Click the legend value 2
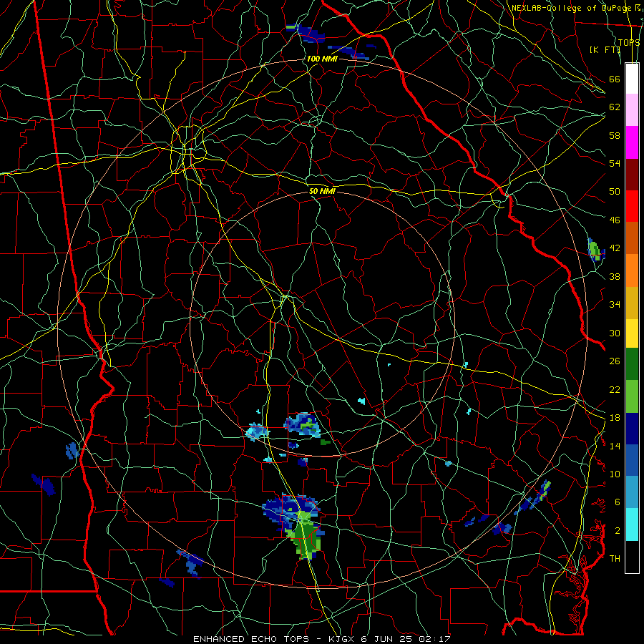 (617, 531)
